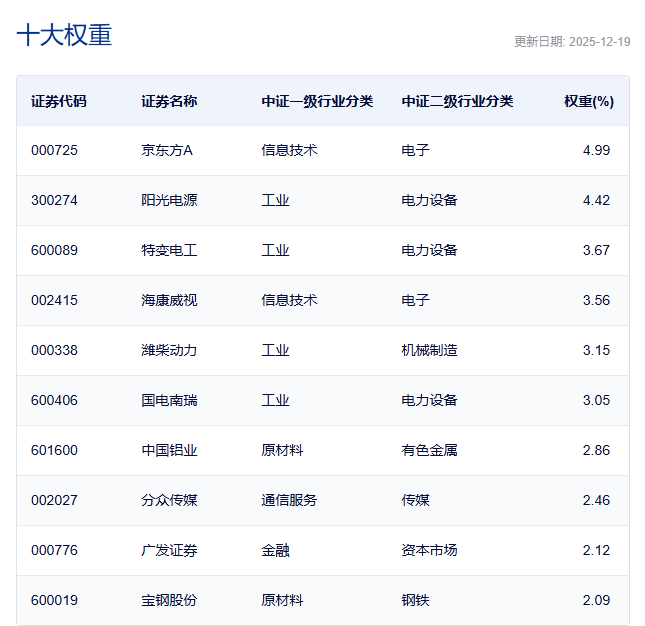Select security code 300274
The height and width of the screenshot is (626, 645).
click(x=54, y=200)
